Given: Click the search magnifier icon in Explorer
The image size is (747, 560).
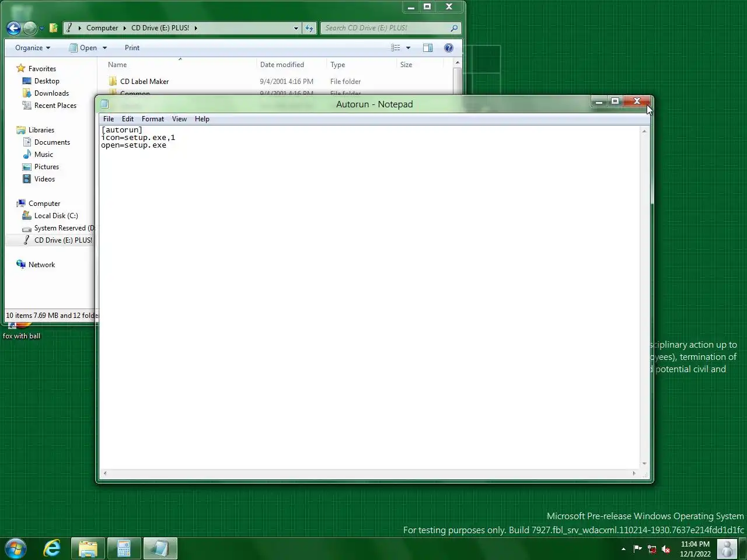Looking at the screenshot, I should [454, 28].
